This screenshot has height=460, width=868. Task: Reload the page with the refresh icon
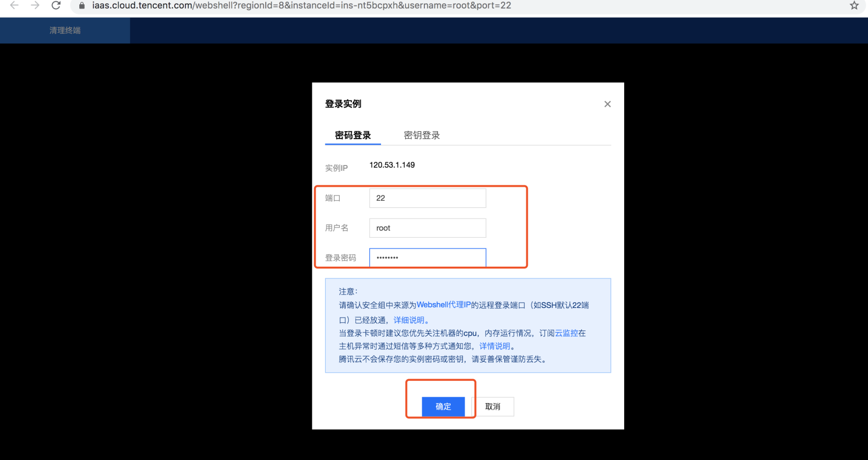pyautogui.click(x=56, y=5)
